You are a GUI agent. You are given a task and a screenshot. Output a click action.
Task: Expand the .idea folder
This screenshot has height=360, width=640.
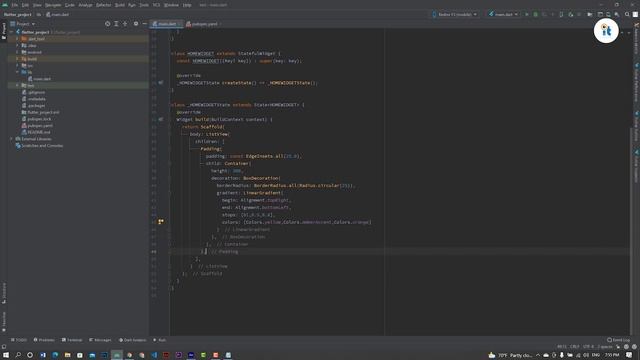click(17, 45)
